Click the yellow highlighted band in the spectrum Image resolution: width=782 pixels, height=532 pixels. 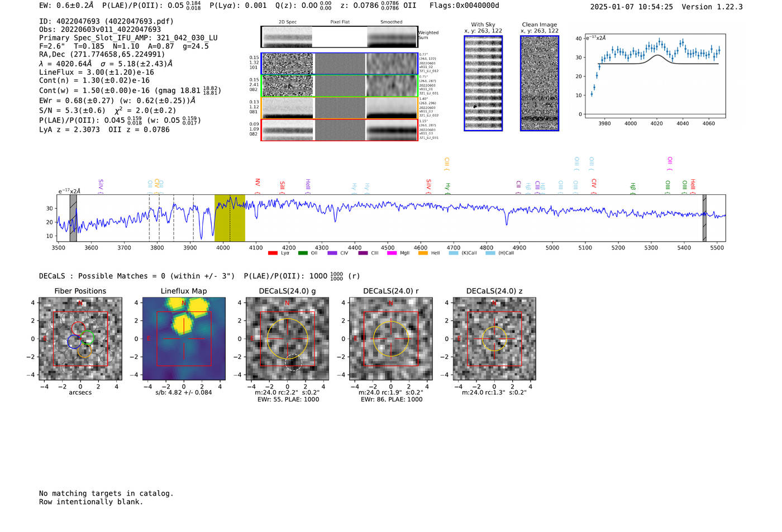click(x=230, y=218)
